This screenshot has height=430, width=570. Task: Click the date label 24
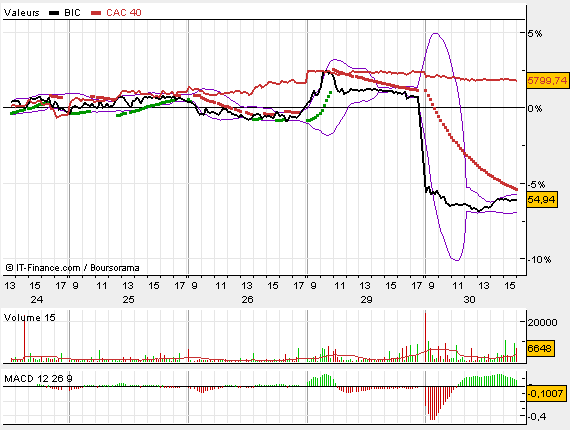[37, 300]
